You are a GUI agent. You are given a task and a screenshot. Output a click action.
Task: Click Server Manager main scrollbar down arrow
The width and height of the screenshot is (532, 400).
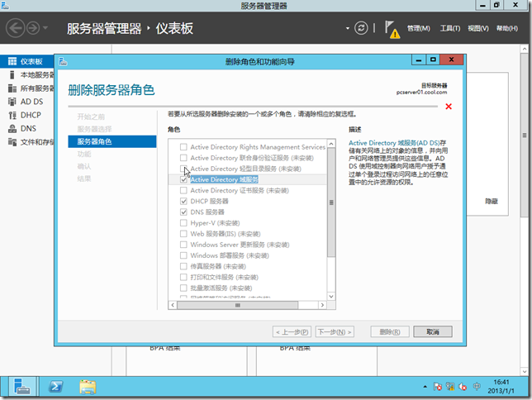[x=525, y=371]
